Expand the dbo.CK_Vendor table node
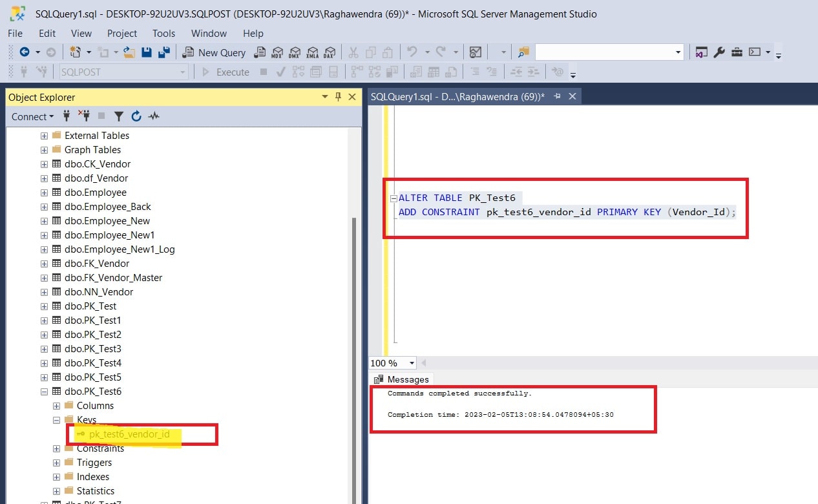This screenshot has height=504, width=818. (44, 164)
